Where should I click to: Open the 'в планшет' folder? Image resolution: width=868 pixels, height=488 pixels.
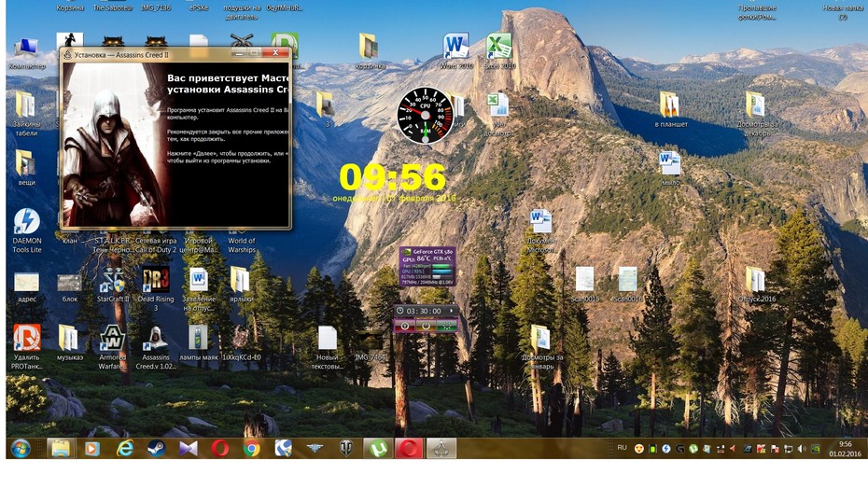(x=670, y=109)
